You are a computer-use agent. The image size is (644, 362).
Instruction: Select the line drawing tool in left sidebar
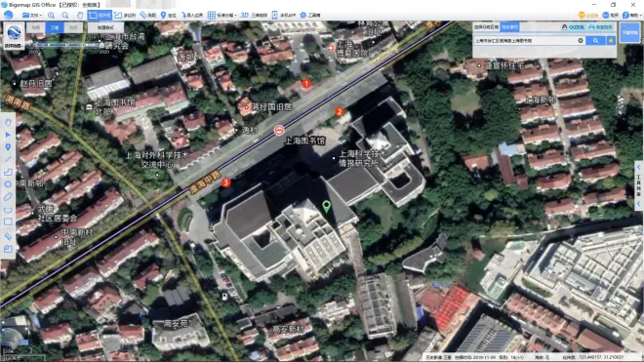click(8, 159)
